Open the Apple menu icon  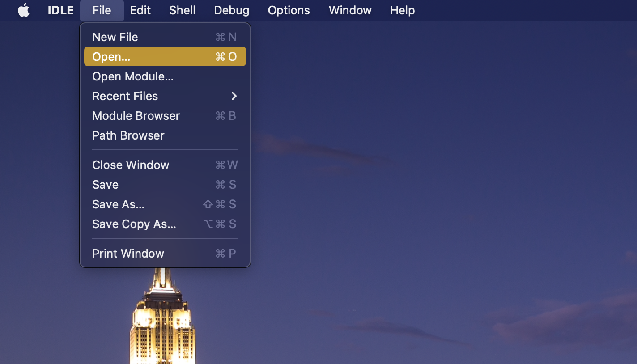pos(24,10)
